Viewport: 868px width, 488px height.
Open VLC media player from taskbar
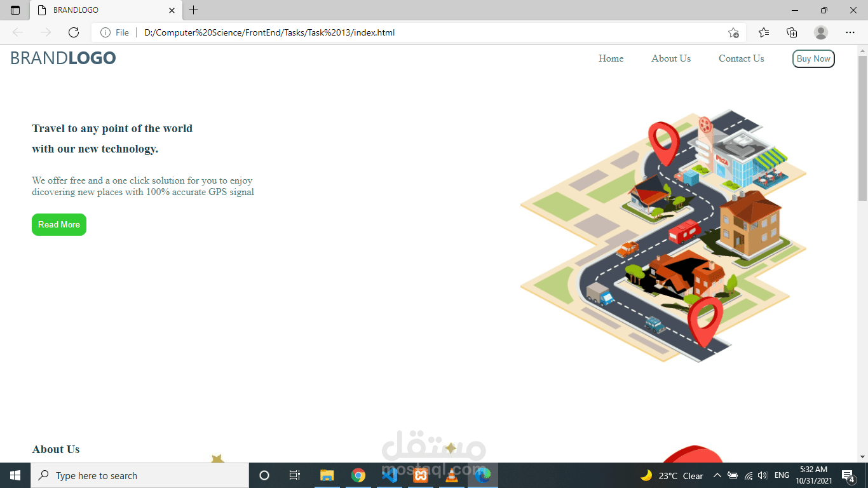(x=452, y=475)
